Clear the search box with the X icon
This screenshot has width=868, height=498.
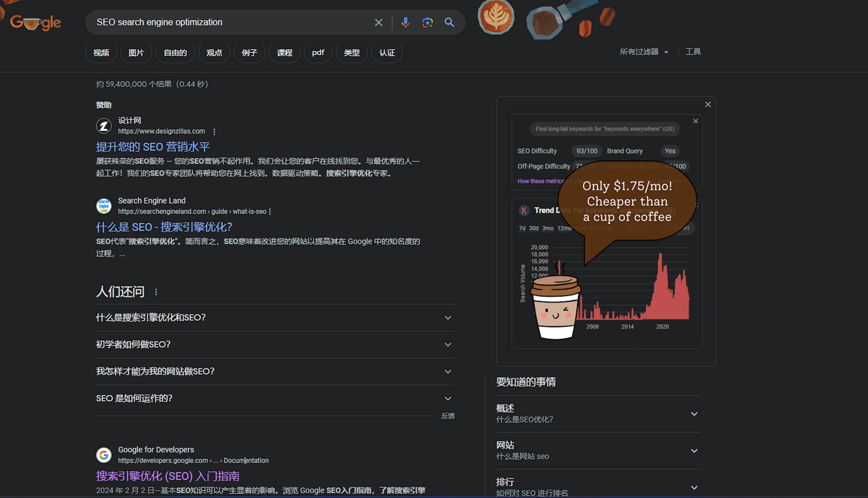[378, 23]
